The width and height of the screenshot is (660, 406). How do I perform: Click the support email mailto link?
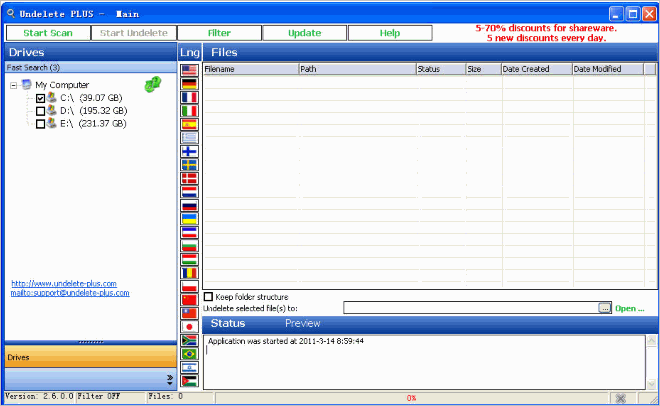[x=70, y=293]
